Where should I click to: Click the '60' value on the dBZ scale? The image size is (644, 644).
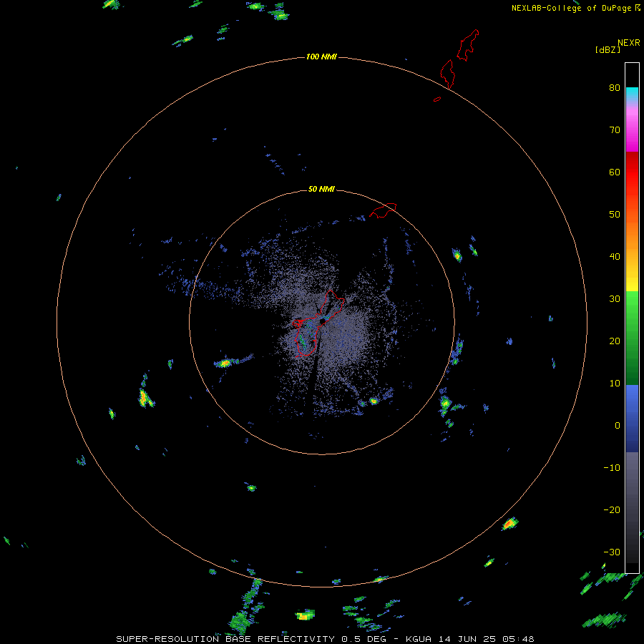pos(615,172)
